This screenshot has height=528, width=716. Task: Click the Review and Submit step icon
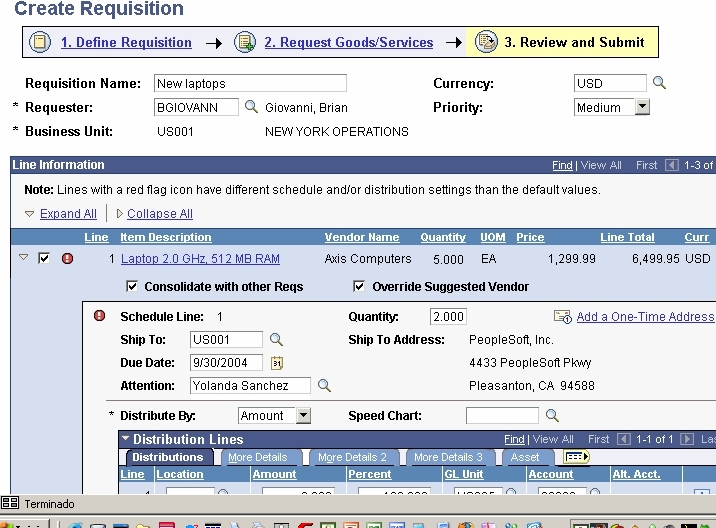pyautogui.click(x=486, y=42)
